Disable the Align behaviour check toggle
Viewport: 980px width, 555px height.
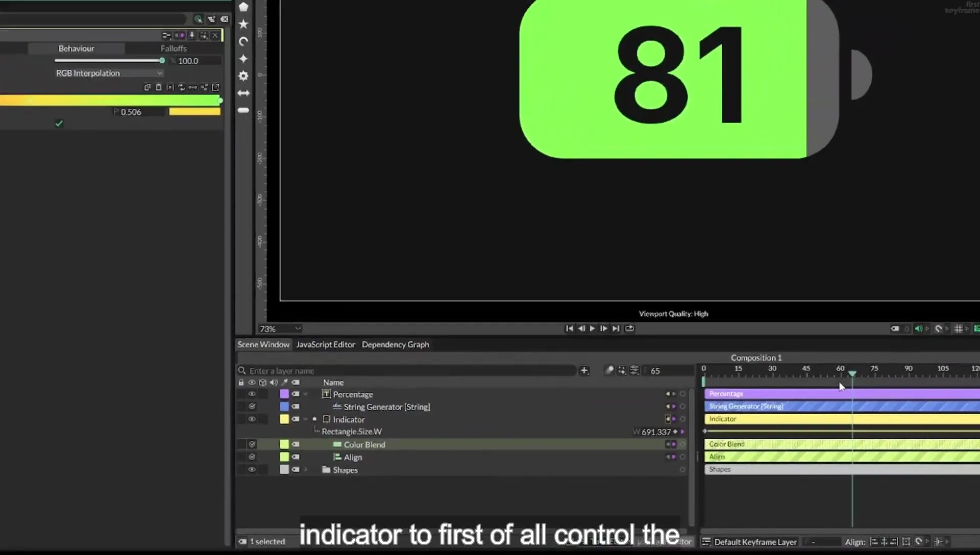point(252,457)
